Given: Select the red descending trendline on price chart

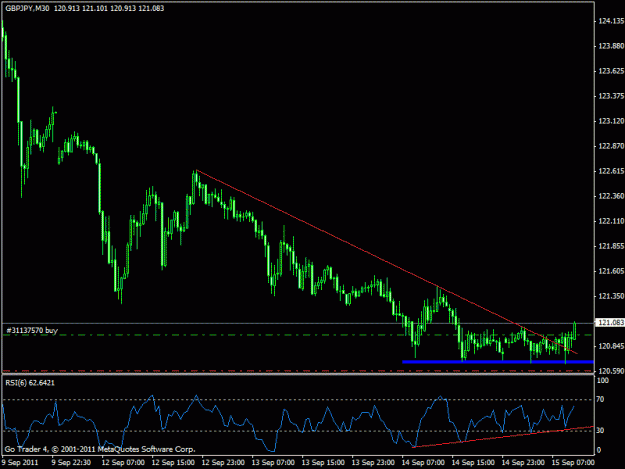Looking at the screenshot, I should tap(386, 261).
